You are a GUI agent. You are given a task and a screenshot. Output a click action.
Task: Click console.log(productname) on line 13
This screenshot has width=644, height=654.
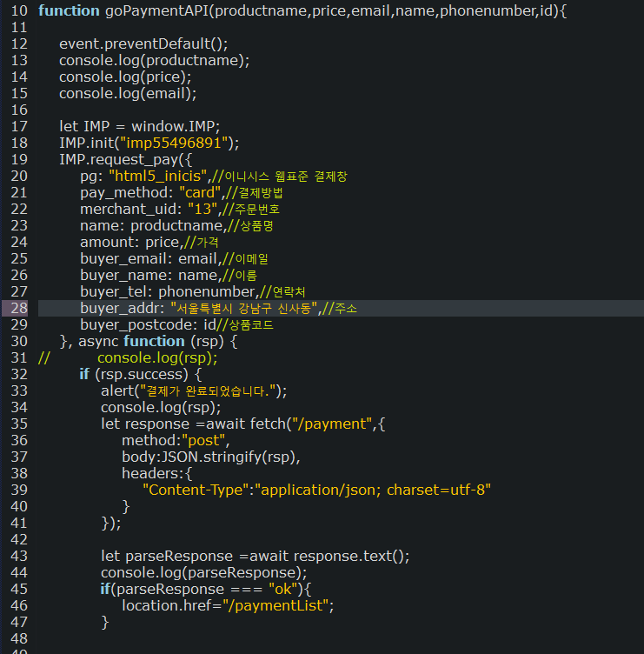154,61
